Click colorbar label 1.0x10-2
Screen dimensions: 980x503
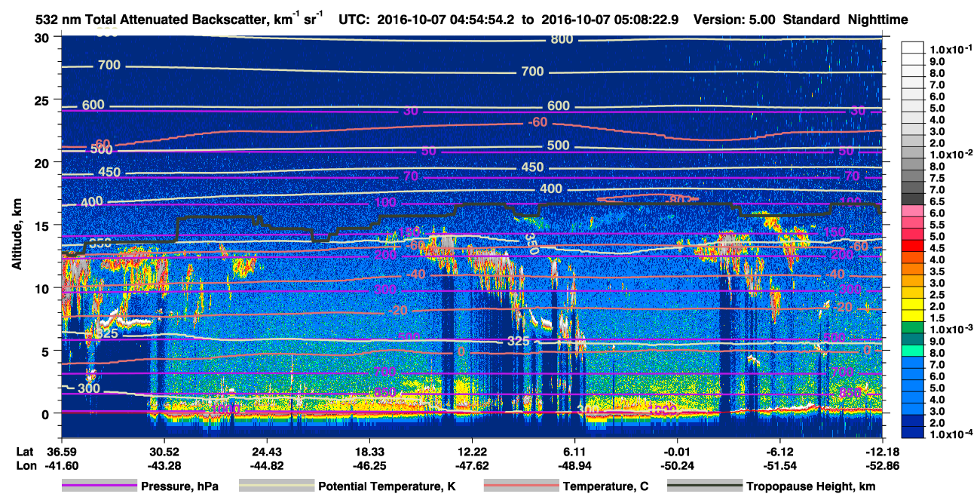950,154
